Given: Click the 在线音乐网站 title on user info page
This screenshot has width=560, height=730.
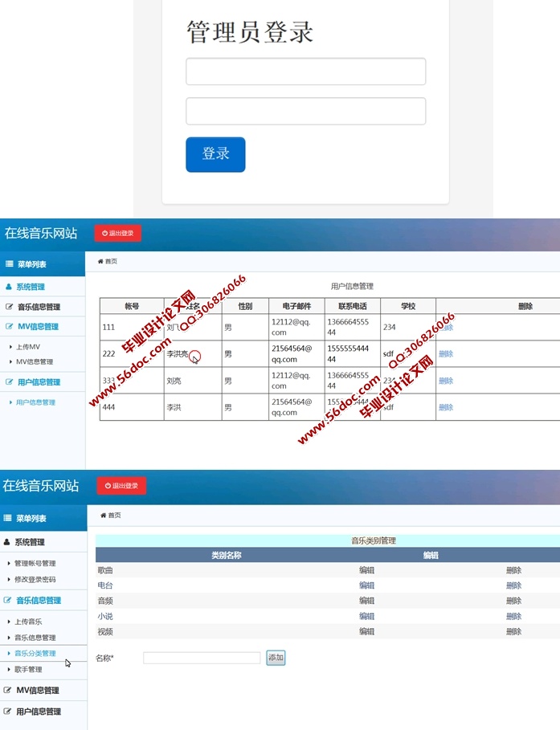Looking at the screenshot, I should pos(41,233).
